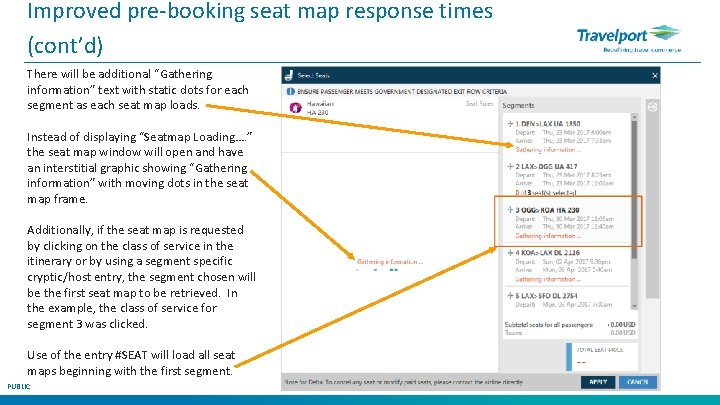The height and width of the screenshot is (405, 720).
Task: Click the blue info icon beside exit row notice
Action: pyautogui.click(x=290, y=91)
